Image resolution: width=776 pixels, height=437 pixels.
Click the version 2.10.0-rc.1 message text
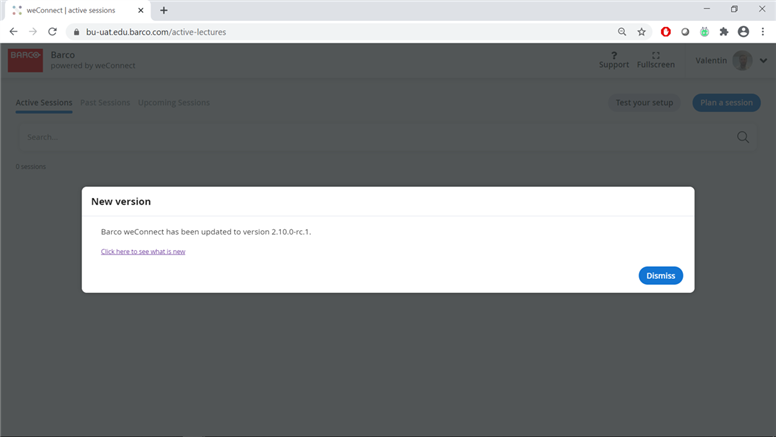point(206,232)
